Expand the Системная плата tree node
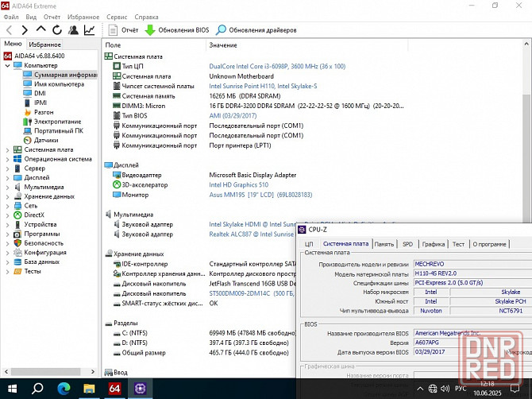 (x=7, y=149)
